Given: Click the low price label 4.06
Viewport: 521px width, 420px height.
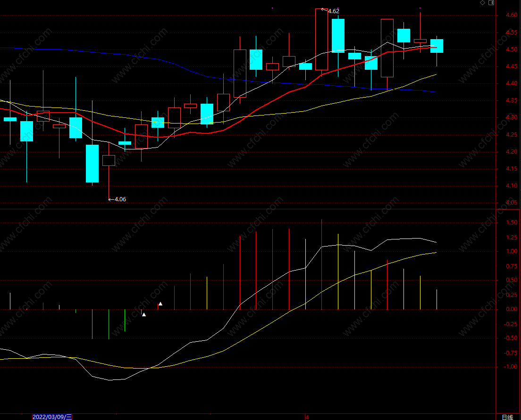Looking at the screenshot, I should [120, 199].
